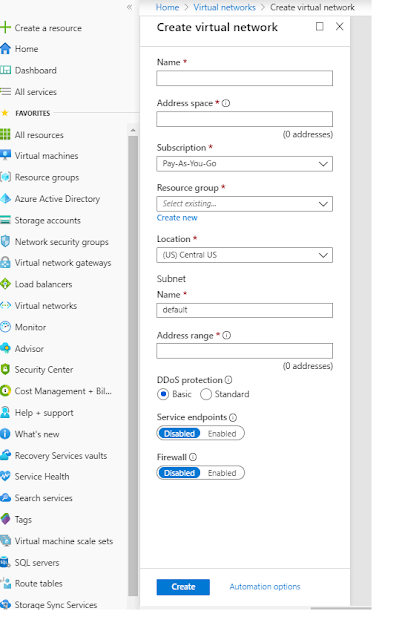Expand the Resource group dropdown
The image size is (399, 640).
click(x=244, y=204)
